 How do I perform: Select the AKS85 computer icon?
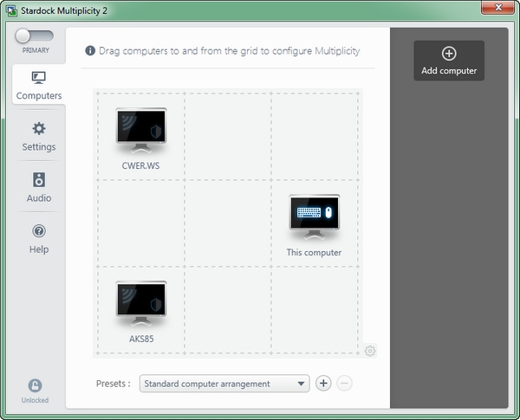pyautogui.click(x=141, y=303)
